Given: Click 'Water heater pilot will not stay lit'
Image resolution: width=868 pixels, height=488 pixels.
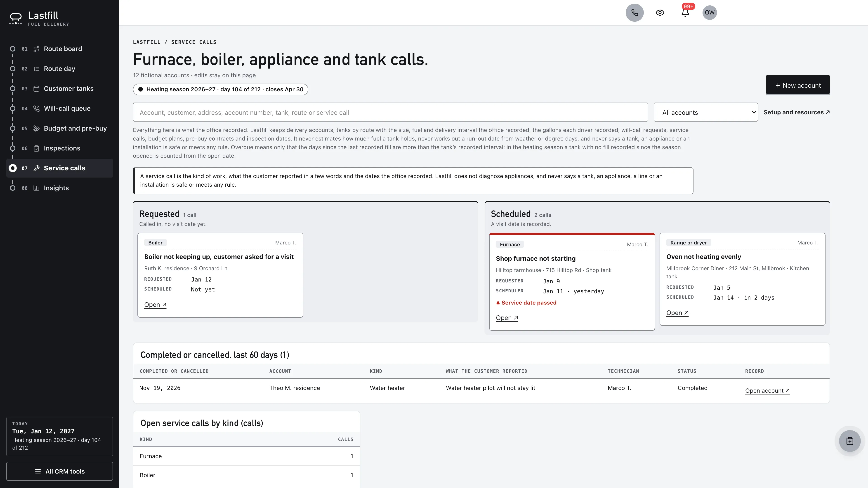Looking at the screenshot, I should pyautogui.click(x=490, y=388).
